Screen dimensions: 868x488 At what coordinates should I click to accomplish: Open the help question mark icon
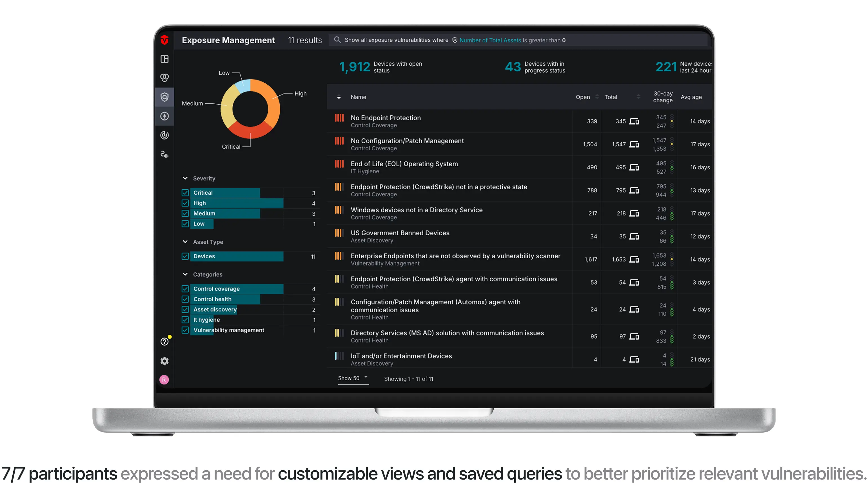pos(164,341)
